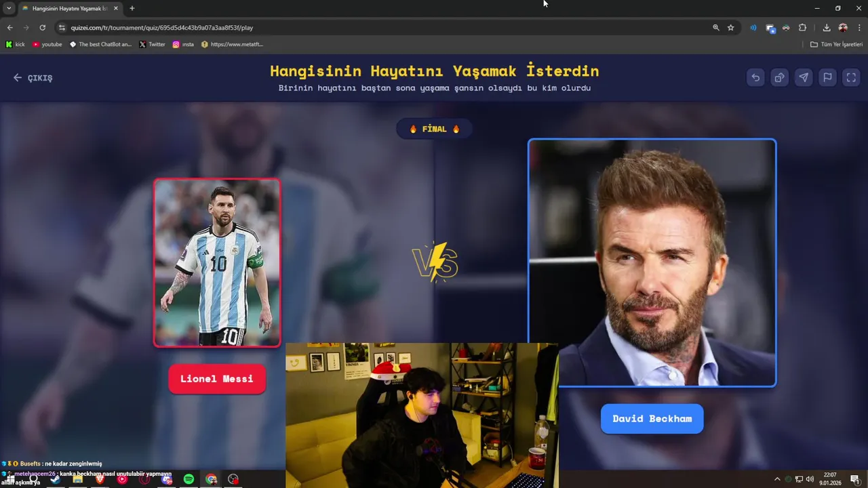Open Discord from the taskbar
This screenshot has height=488, width=868.
(167, 479)
